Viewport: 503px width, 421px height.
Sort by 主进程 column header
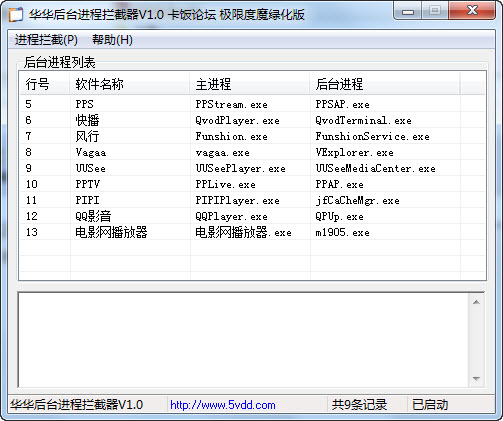[x=250, y=84]
